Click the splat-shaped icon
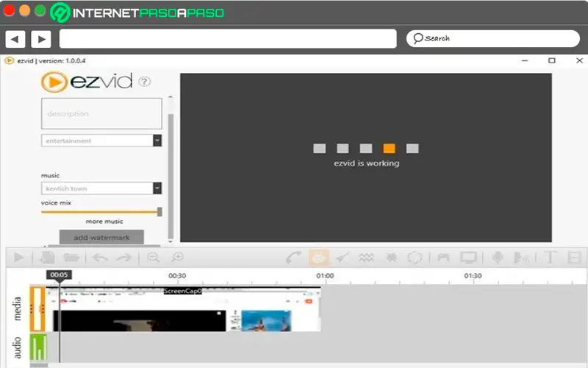Screen dimensions: 588x368 [x=391, y=258]
